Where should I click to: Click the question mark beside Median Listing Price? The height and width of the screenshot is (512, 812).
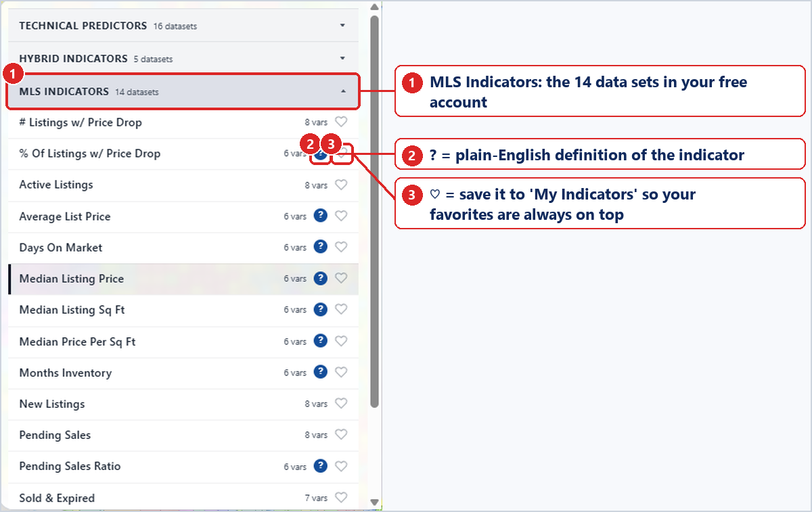(x=321, y=278)
